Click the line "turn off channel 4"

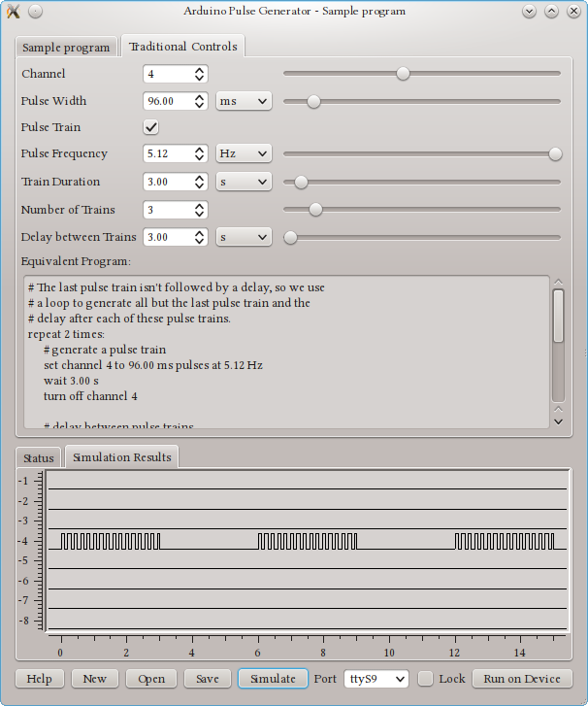[90, 396]
